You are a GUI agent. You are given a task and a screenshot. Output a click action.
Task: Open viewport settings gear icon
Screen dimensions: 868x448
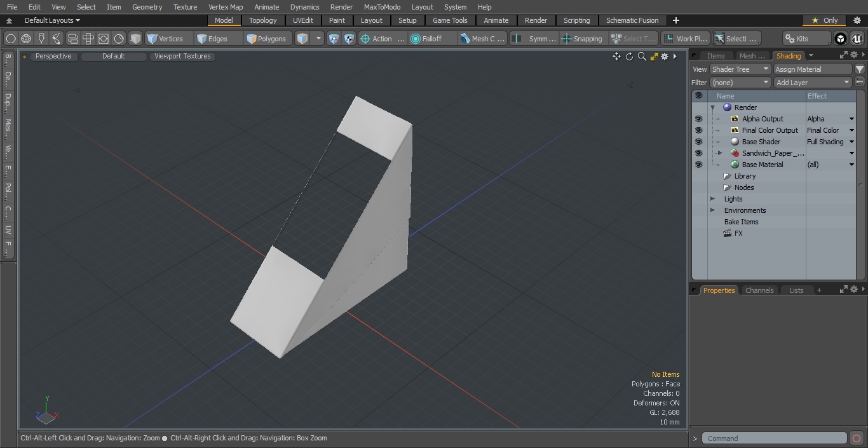665,57
